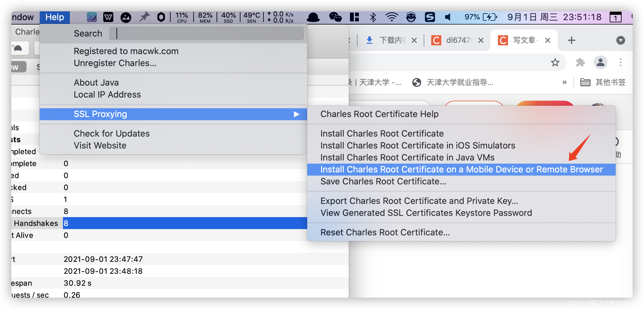Open the MEM usage 82% indicator

pyautogui.click(x=205, y=17)
